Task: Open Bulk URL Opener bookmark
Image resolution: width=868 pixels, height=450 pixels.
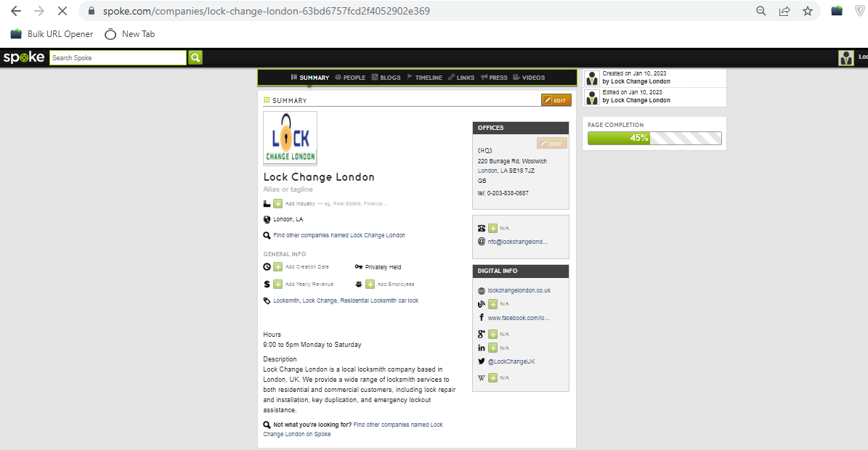Action: click(x=52, y=34)
